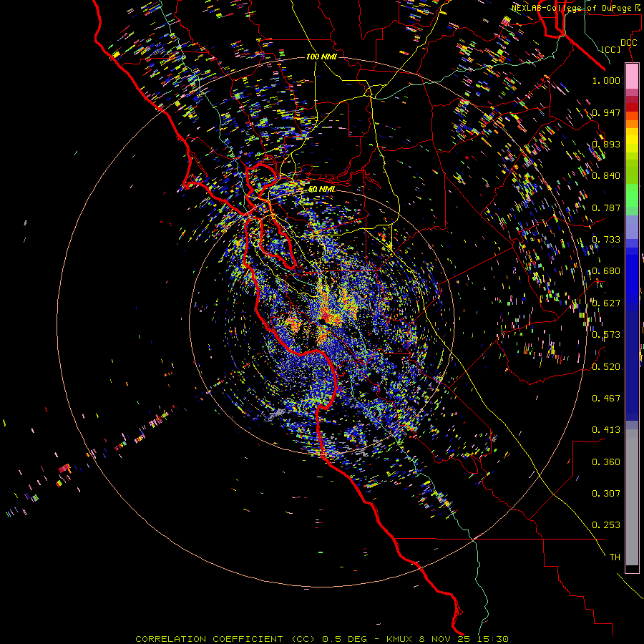Click the 0.520 scale value
The width and height of the screenshot is (644, 644).
point(606,367)
